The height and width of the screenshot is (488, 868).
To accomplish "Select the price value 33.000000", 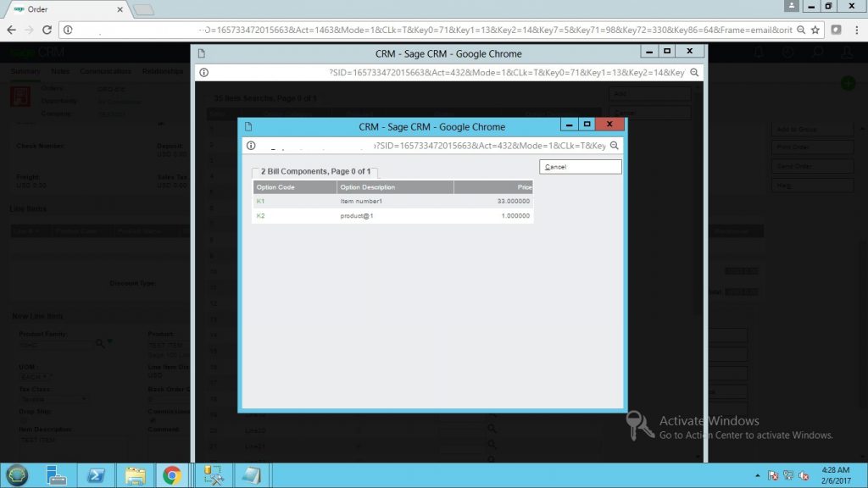I will [513, 202].
